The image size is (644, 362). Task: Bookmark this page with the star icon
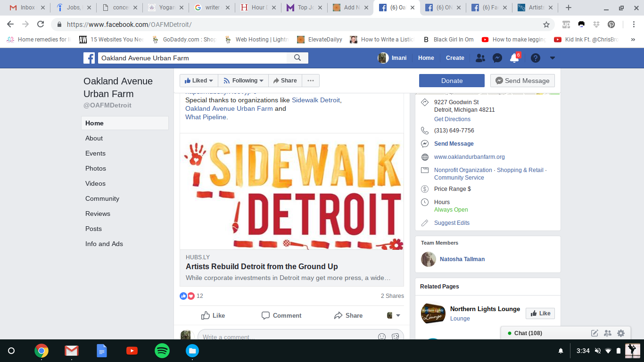[546, 25]
